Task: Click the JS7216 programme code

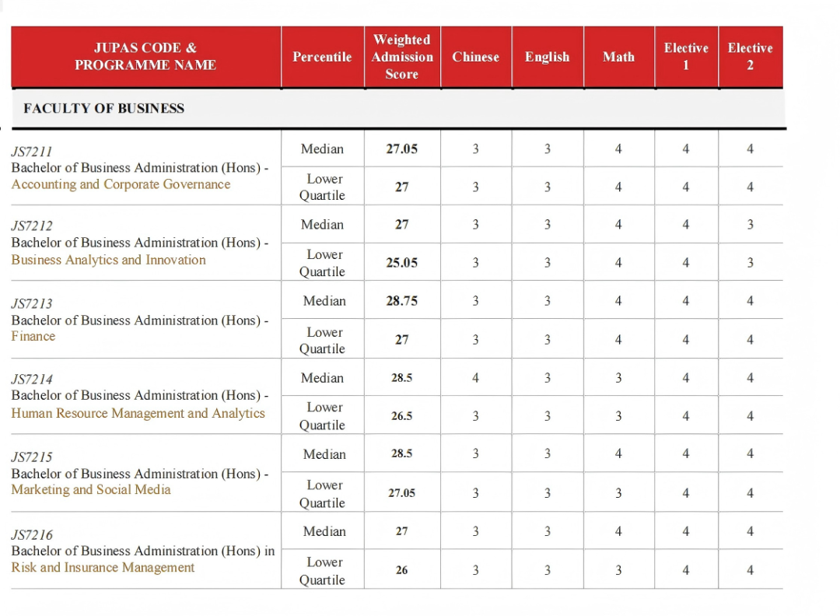Action: pos(32,534)
